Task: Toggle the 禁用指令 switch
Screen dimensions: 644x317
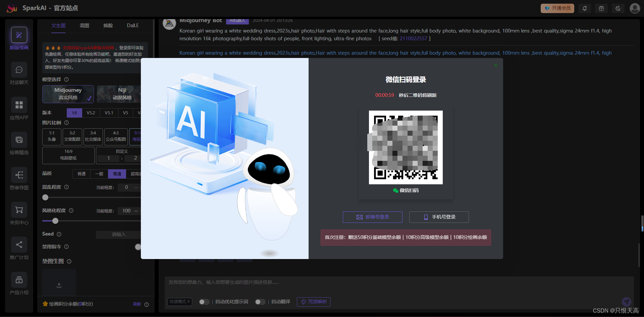Action: (138, 247)
